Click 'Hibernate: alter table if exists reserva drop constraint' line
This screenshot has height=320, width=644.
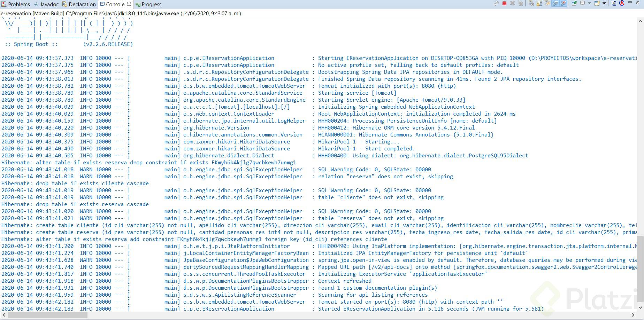tap(149, 163)
